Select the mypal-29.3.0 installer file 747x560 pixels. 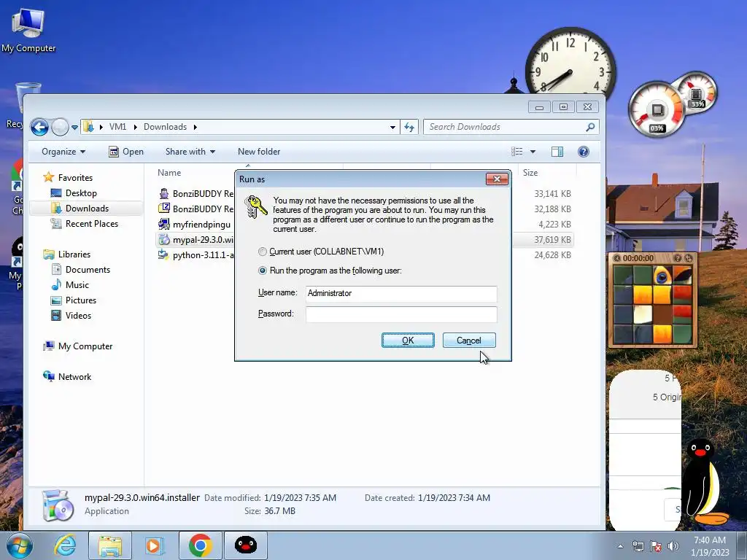203,239
